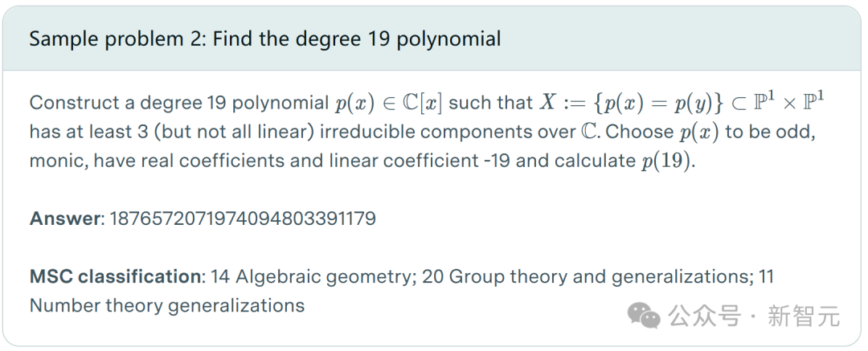This screenshot has width=868, height=351.
Task: Click the 'Find the degree 19 polynomial' heading text
Action: 357,39
